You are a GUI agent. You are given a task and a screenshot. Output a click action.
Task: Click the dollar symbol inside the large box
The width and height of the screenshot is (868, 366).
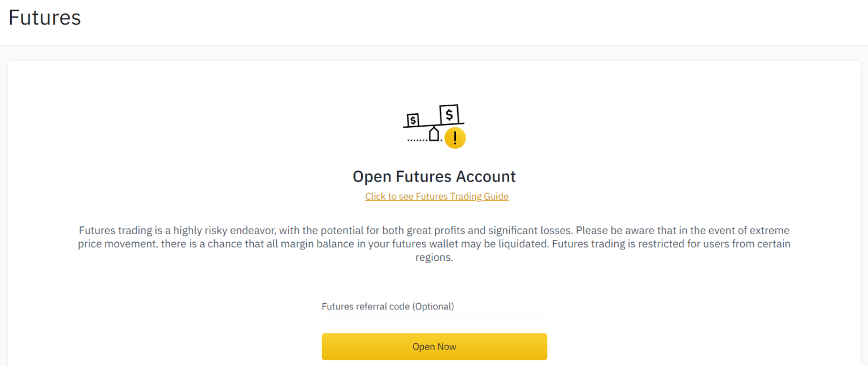(449, 115)
